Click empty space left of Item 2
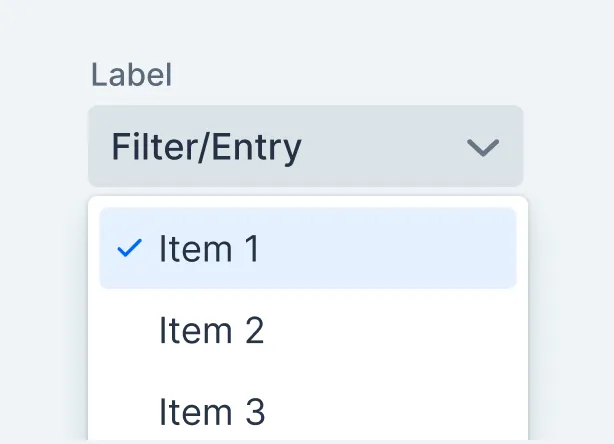Screen dimensions: 614x444 coord(128,330)
